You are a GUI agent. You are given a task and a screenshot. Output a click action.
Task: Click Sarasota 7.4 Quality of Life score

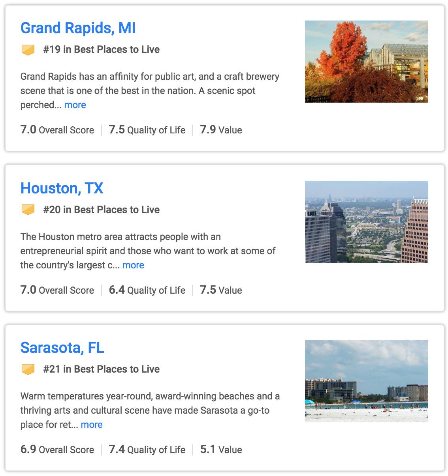[147, 450]
